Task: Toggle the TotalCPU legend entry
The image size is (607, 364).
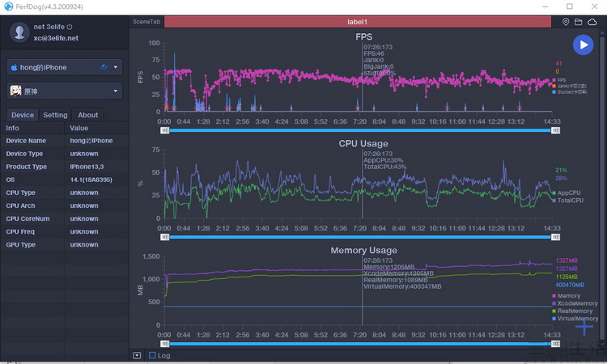Action: click(x=567, y=201)
